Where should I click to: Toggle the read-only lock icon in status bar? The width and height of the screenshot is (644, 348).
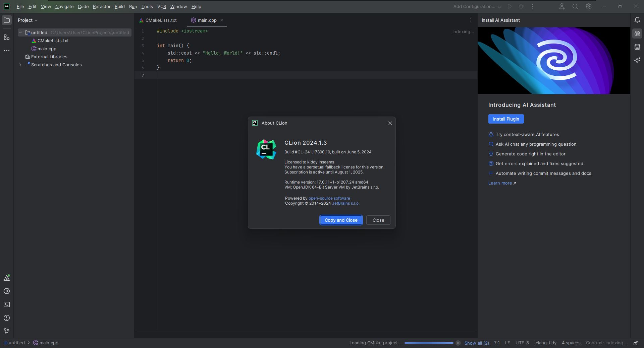(635, 343)
